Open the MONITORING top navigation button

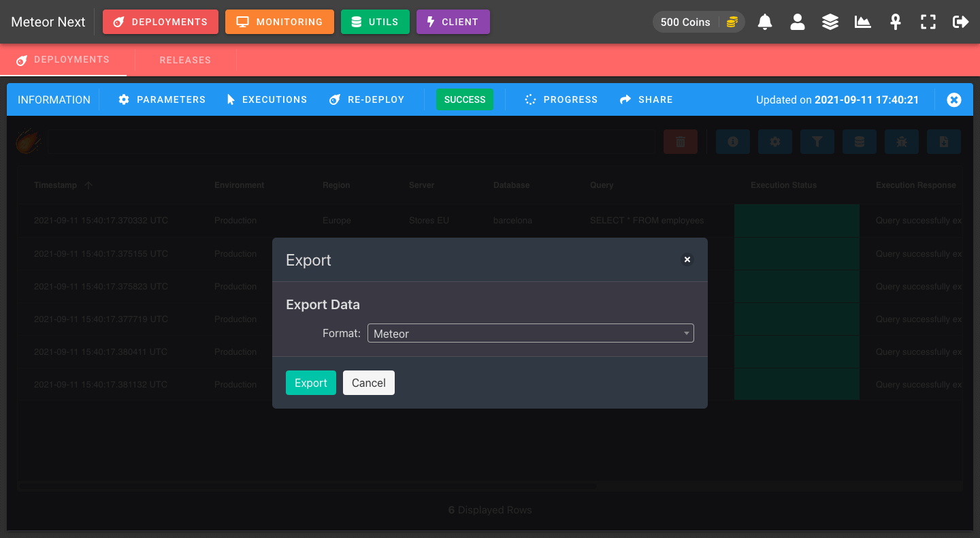pos(280,22)
